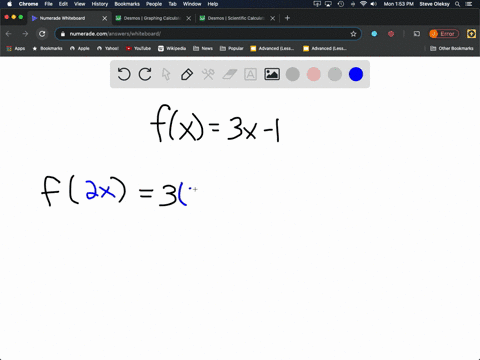
Task: Bookmark this page with star icon
Action: tap(353, 34)
